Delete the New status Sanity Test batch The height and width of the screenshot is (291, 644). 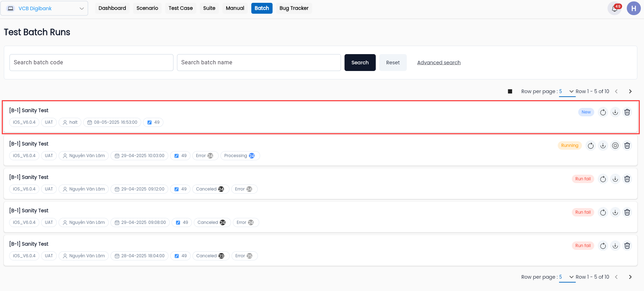627,112
